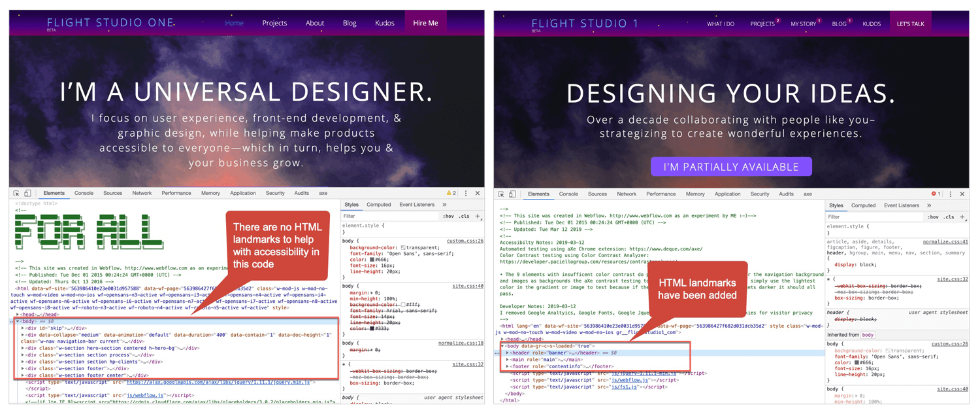The height and width of the screenshot is (416, 980).
Task: Close the right DevTools panel
Action: [962, 194]
